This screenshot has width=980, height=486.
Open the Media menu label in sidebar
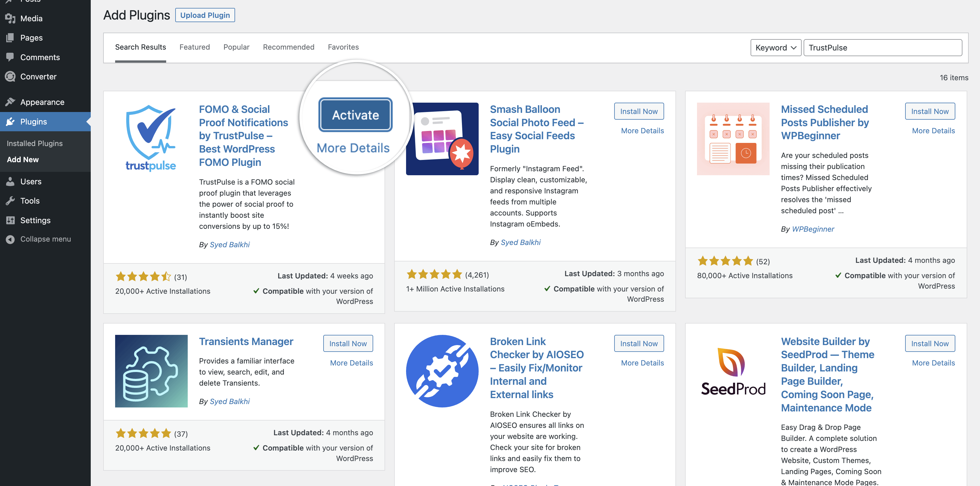tap(31, 18)
